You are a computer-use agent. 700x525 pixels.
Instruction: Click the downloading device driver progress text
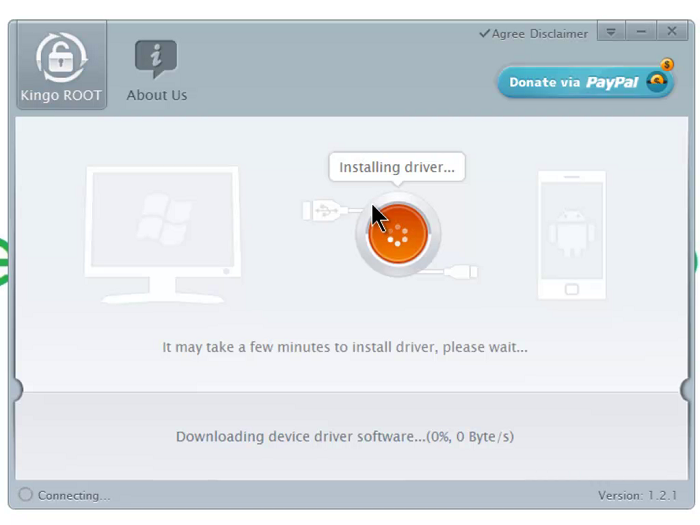[344, 436]
